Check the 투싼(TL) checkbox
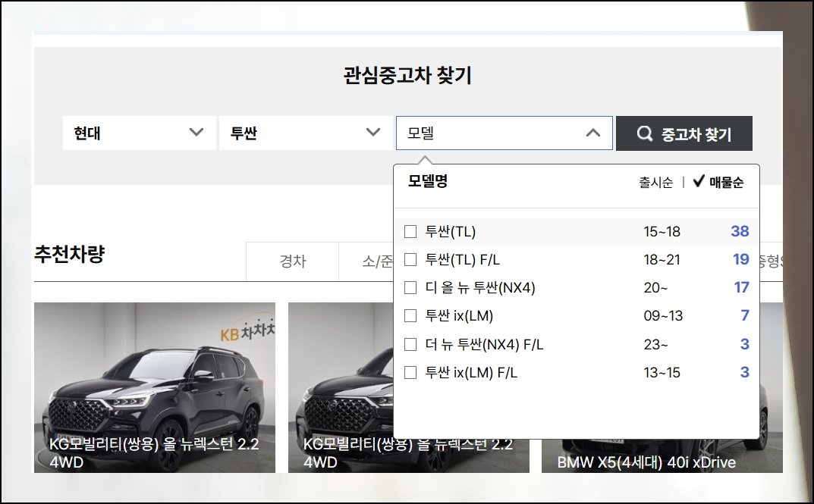Screen dimensions: 814x504 click(x=410, y=231)
